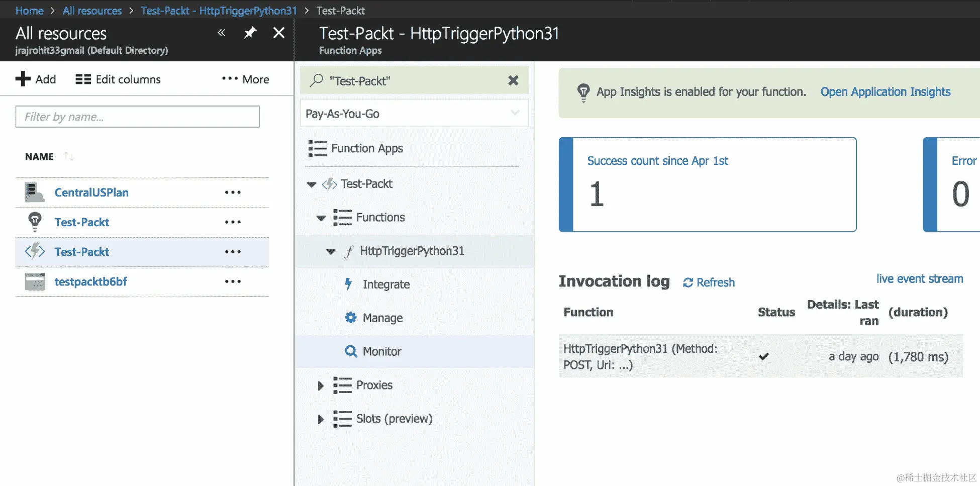The height and width of the screenshot is (486, 980).
Task: Collapse the HttpTriggerPython31 function node
Action: [331, 251]
